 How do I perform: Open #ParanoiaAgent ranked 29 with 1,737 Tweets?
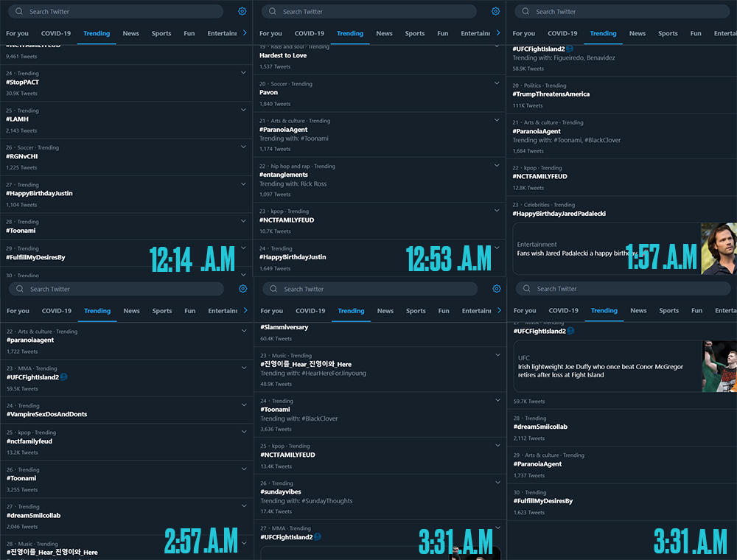pos(537,463)
